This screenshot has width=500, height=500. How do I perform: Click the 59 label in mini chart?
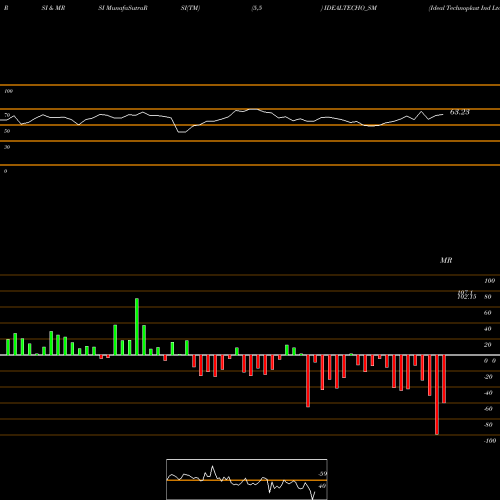(322, 474)
